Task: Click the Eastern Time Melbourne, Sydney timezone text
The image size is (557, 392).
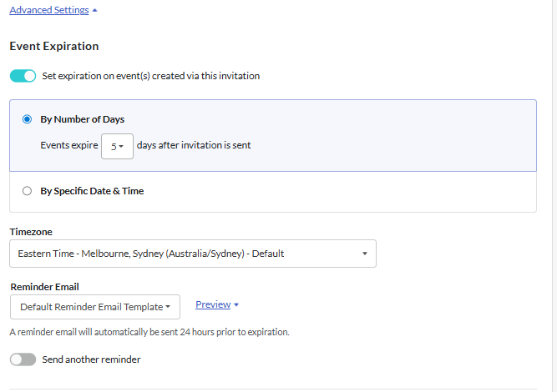Action: coord(151,254)
